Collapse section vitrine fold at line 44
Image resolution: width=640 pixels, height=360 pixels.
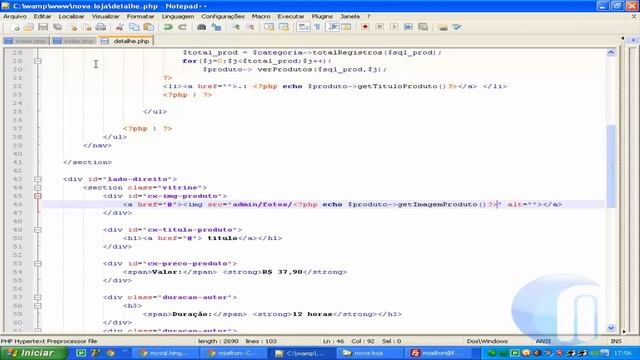[38, 188]
